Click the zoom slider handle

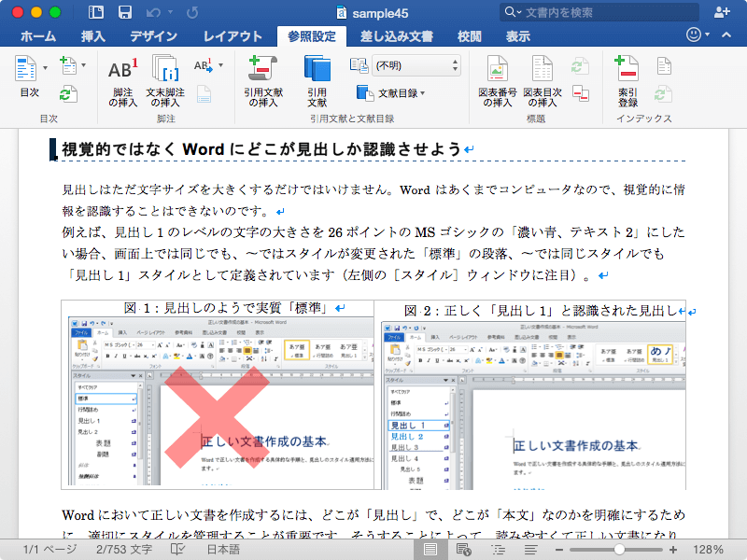tap(619, 550)
